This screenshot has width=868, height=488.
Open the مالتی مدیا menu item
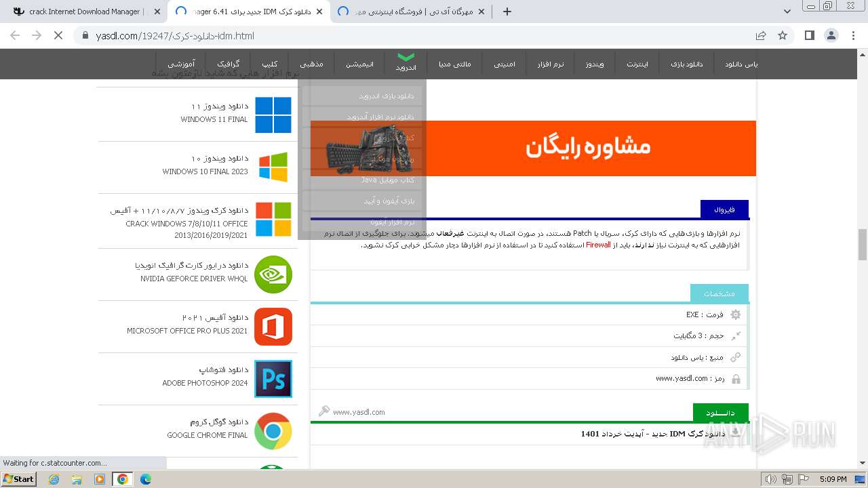pyautogui.click(x=454, y=64)
